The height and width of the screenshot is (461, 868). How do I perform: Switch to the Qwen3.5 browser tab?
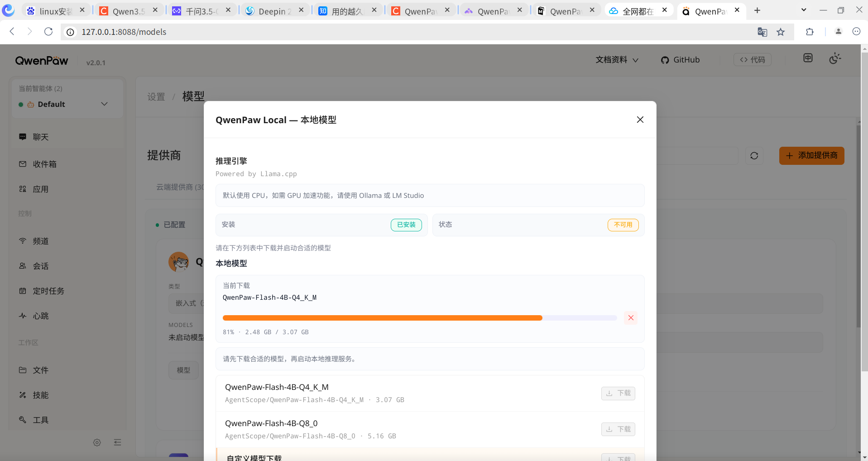point(129,11)
